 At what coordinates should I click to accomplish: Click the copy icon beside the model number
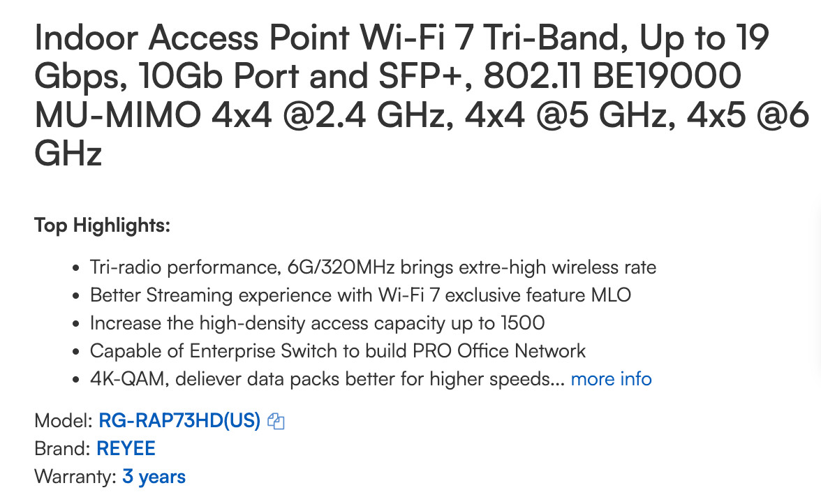click(277, 421)
